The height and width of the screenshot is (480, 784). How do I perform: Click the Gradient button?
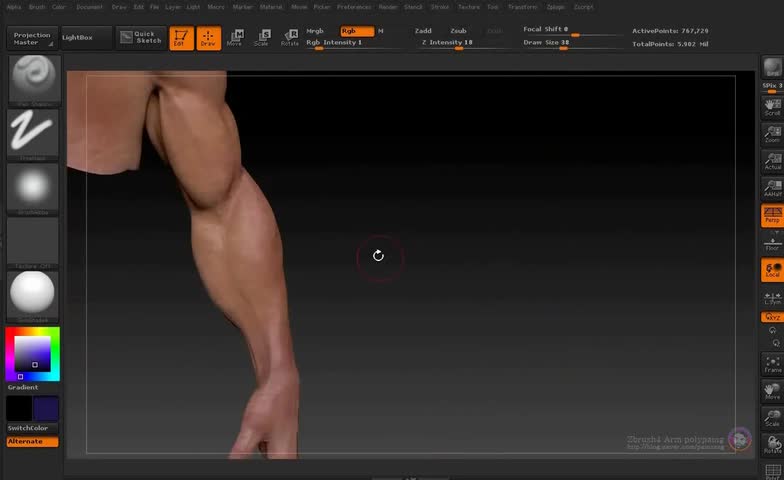[23, 387]
